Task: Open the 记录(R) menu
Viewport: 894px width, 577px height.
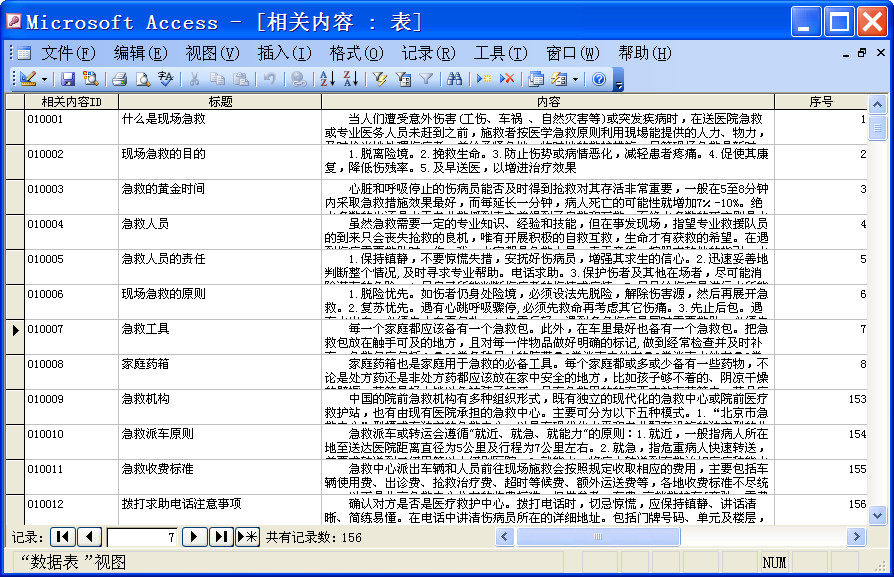Action: point(428,53)
